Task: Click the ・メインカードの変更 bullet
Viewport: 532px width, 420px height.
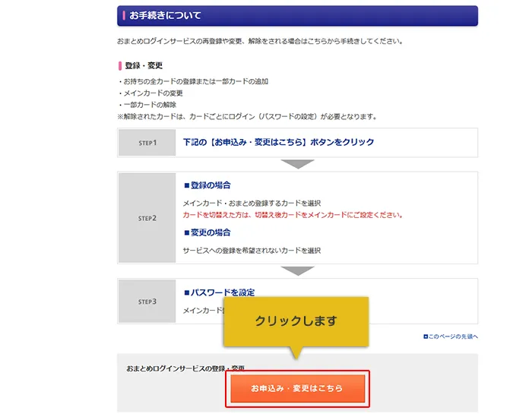Action: 150,93
